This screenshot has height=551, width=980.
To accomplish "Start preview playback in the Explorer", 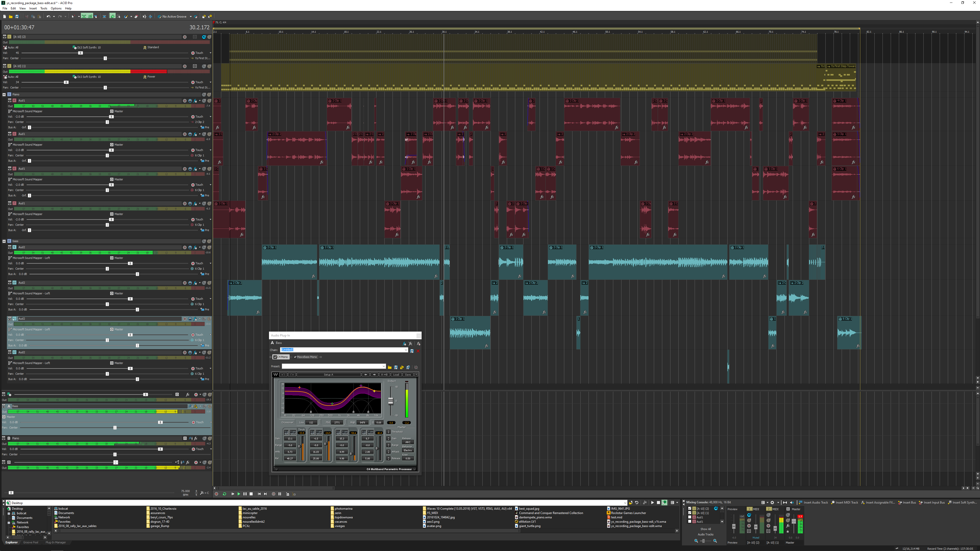I will click(x=653, y=503).
